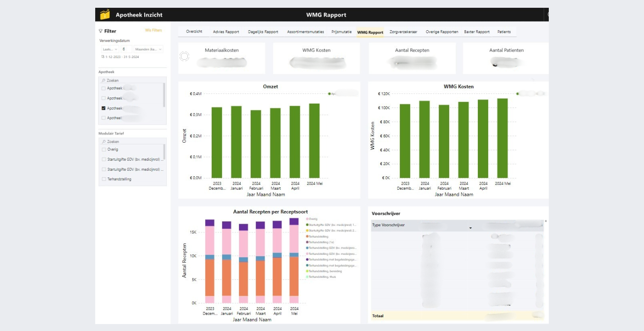Click the magnifier icon in Apotheek search
Image resolution: width=644 pixels, height=331 pixels.
[103, 81]
